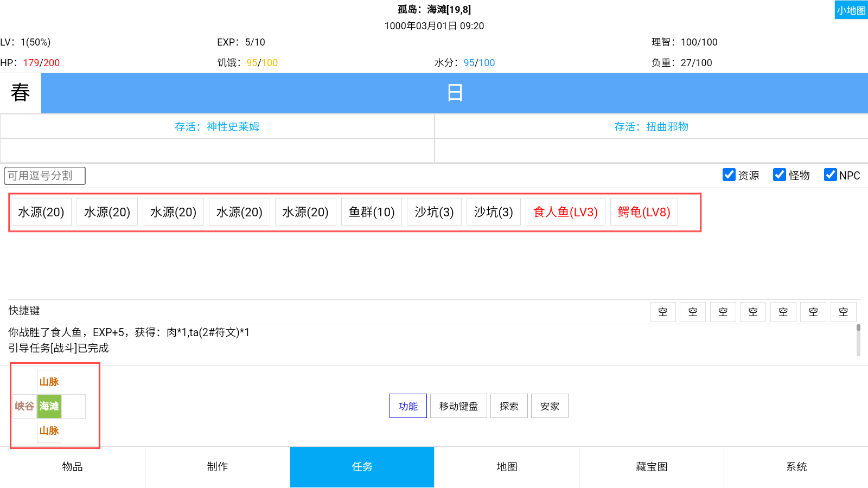This screenshot has width=868, height=488.
Task: Click the 功能 function button
Action: pyautogui.click(x=408, y=406)
